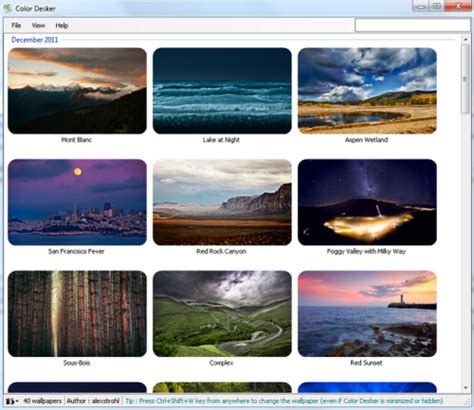Select the Sous-Bois forest thumbnail
This screenshot has height=410, width=474.
point(77,314)
